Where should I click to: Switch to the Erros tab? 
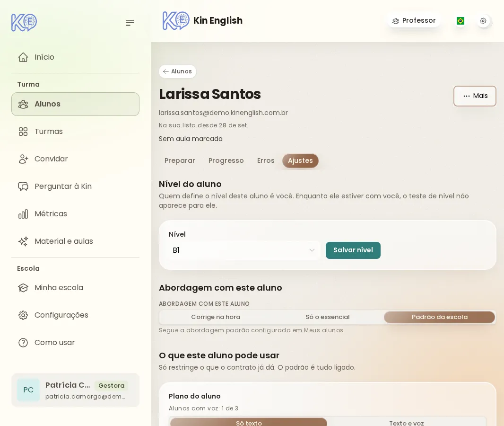(x=266, y=160)
